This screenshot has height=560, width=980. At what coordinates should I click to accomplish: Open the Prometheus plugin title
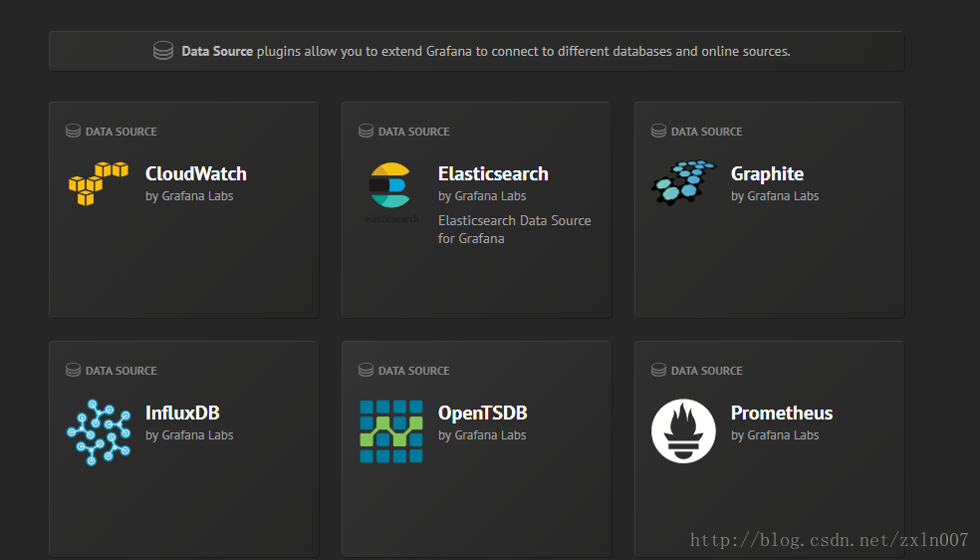781,414
